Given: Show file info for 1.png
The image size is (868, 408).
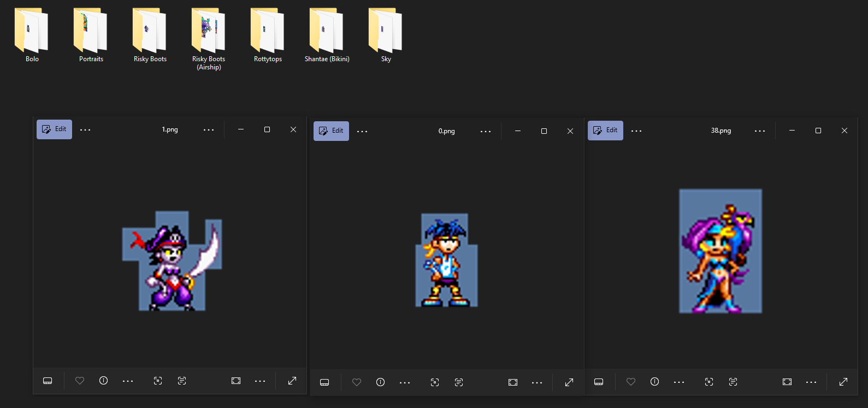Looking at the screenshot, I should pos(104,381).
